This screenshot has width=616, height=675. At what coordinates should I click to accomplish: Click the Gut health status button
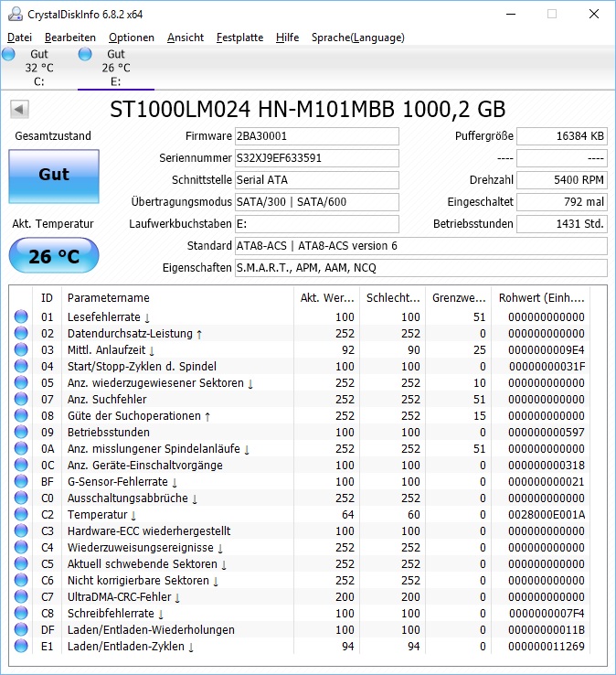pyautogui.click(x=54, y=177)
